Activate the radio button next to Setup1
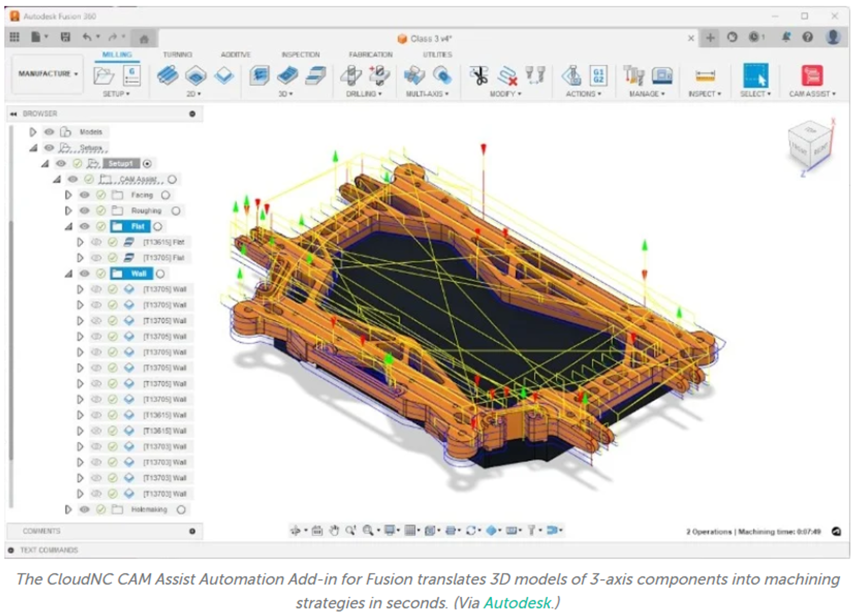This screenshot has height=616, width=854. coord(147,164)
